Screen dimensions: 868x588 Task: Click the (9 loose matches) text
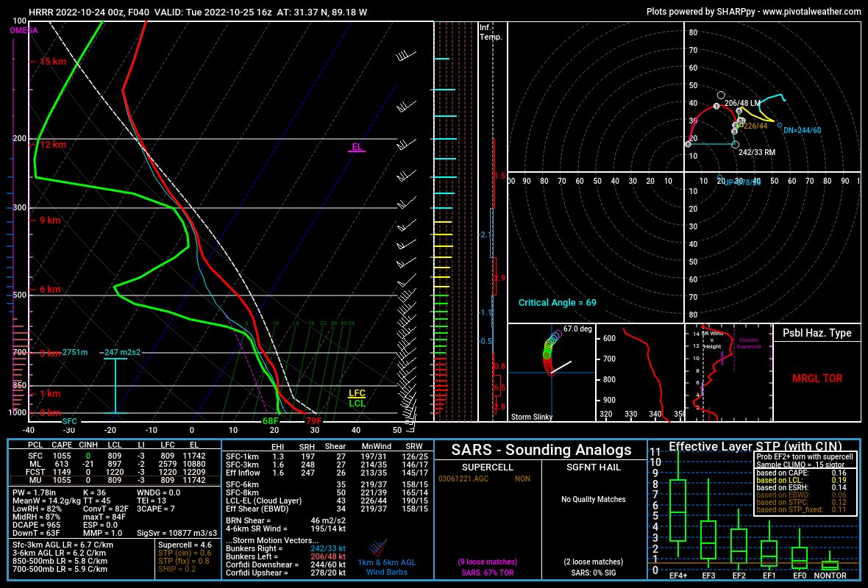[x=488, y=562]
